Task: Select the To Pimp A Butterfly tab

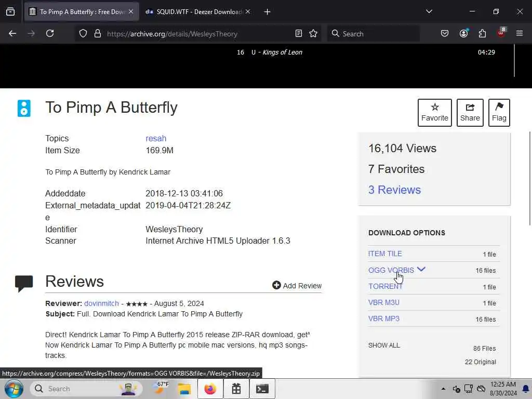Action: 82,12
